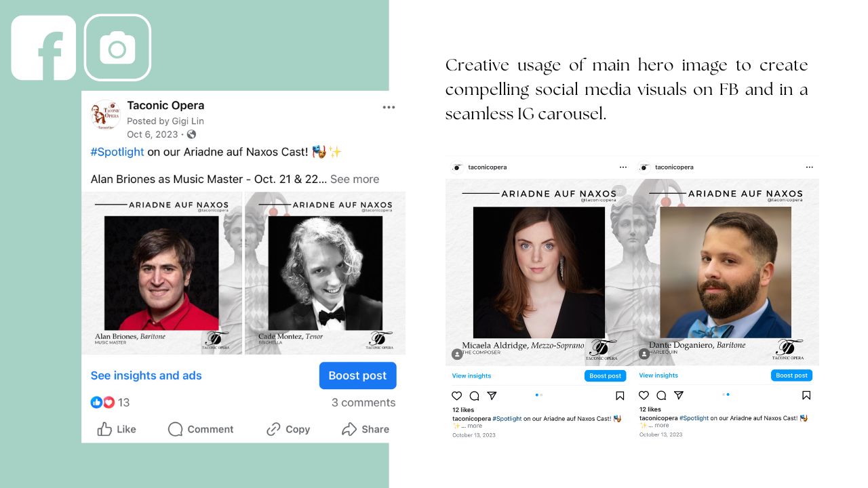Open Alan Briones cast photo thumbnail

point(162,272)
